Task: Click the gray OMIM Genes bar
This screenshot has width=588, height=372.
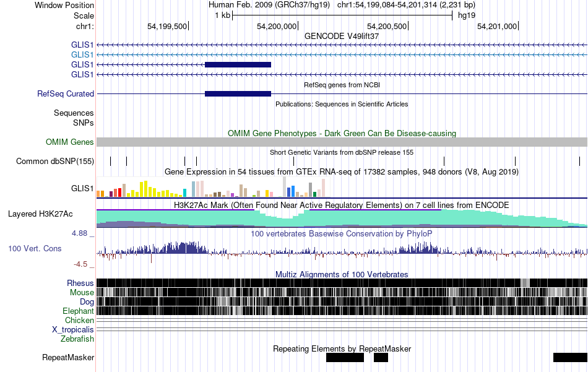Action: pos(342,142)
